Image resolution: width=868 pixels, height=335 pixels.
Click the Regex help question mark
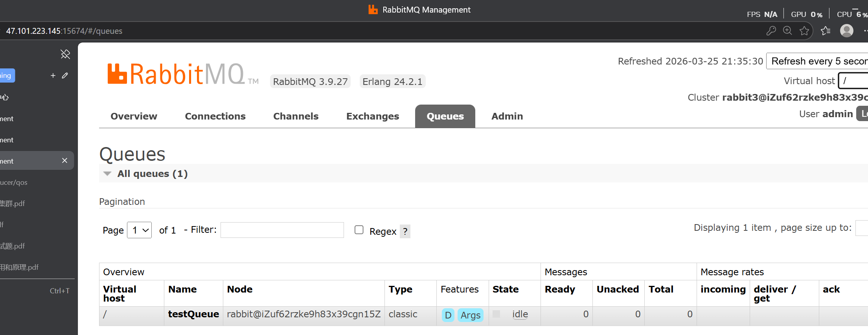coord(405,231)
